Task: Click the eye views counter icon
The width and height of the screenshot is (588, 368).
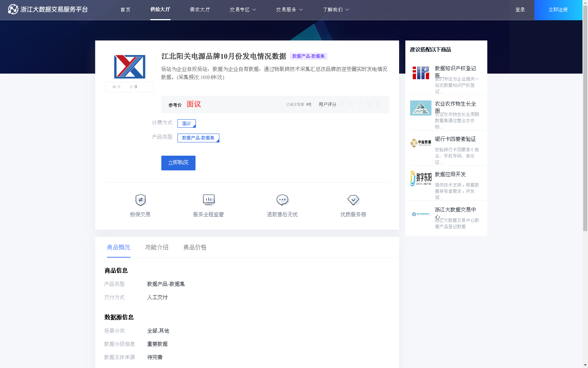Action: point(114,87)
